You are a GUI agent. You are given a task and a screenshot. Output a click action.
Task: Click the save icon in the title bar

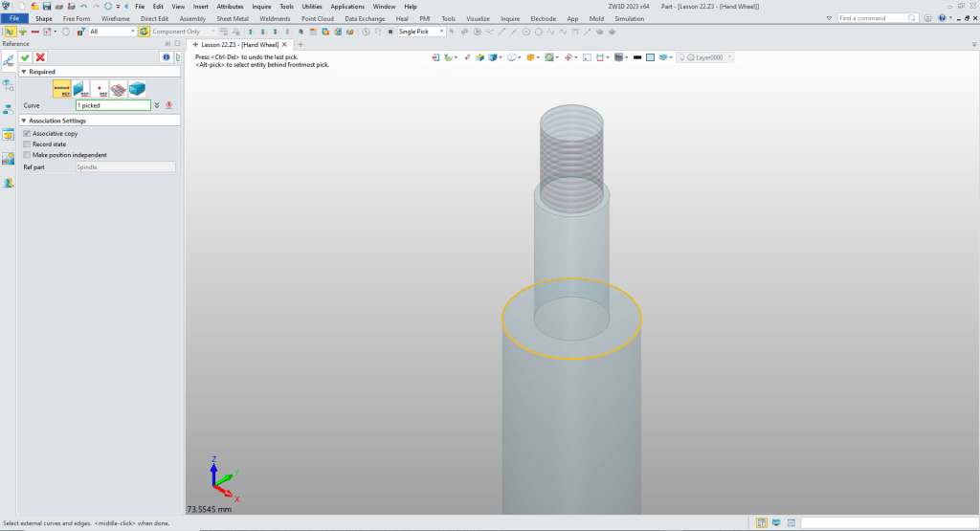point(46,6)
